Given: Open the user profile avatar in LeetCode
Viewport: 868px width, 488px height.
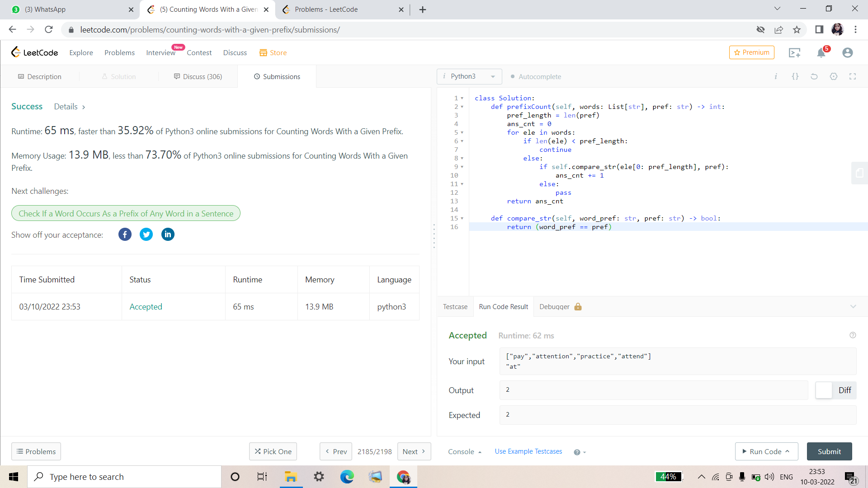Looking at the screenshot, I should (x=848, y=52).
